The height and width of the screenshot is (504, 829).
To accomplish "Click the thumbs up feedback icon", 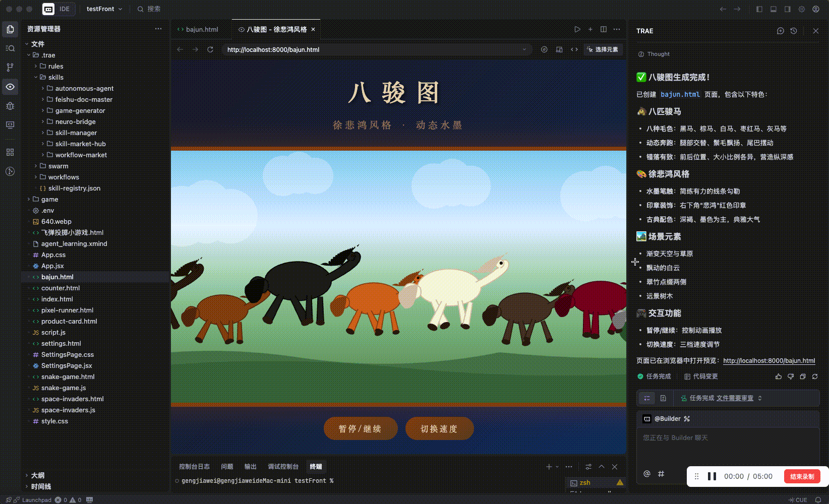I will [x=779, y=376].
